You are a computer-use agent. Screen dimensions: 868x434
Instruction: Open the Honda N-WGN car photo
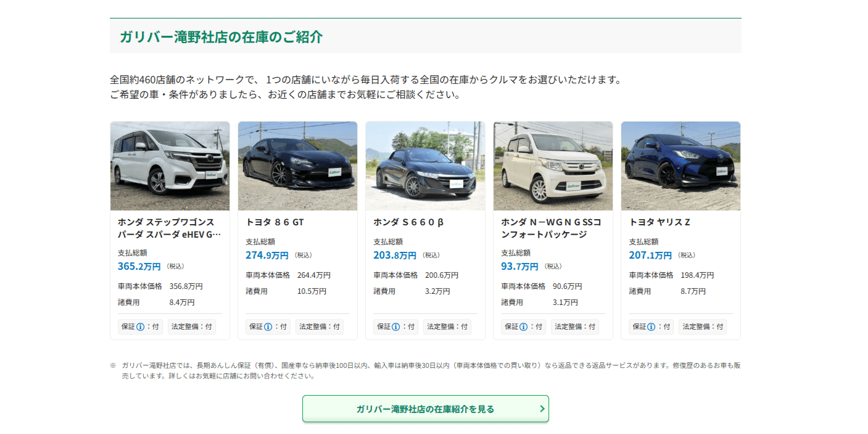[x=553, y=166]
